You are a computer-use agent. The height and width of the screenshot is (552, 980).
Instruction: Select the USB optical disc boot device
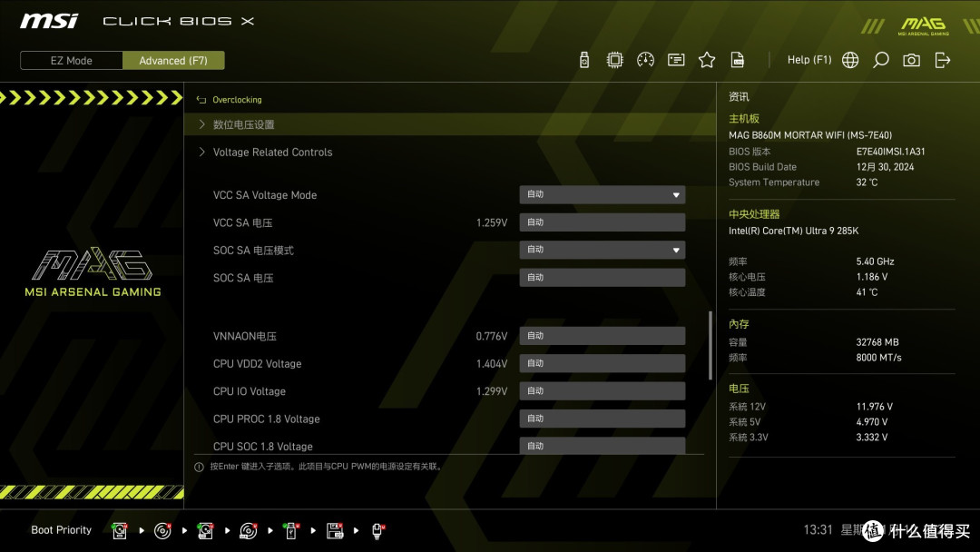pyautogui.click(x=248, y=531)
